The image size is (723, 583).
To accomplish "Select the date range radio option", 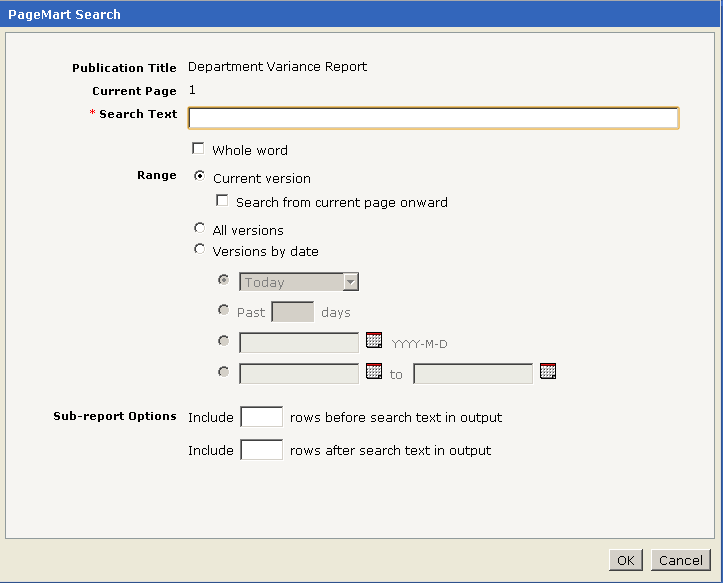I will [224, 372].
